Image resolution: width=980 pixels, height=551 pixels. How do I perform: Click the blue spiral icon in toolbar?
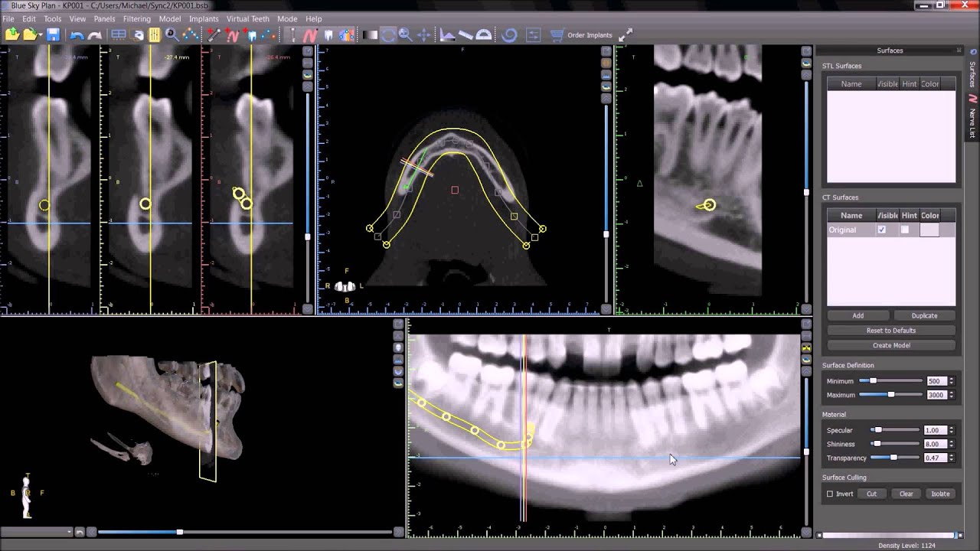pyautogui.click(x=509, y=34)
